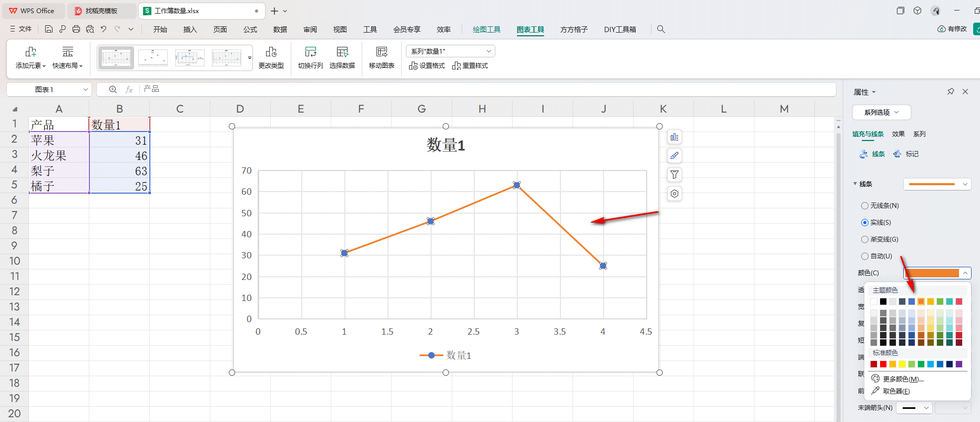Click the chart legend entry 数量1
Screen dimensions: 980x422
point(445,356)
